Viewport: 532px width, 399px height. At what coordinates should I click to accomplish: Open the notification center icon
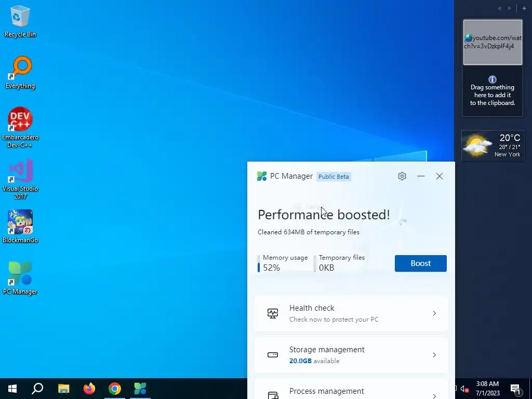click(516, 389)
